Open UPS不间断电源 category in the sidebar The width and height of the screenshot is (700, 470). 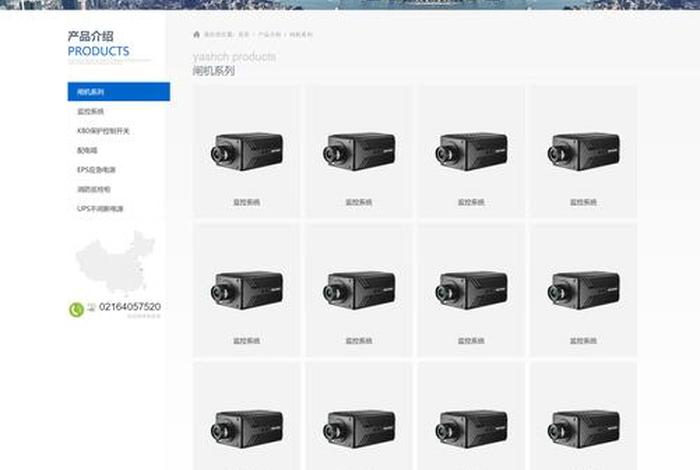pos(100,208)
